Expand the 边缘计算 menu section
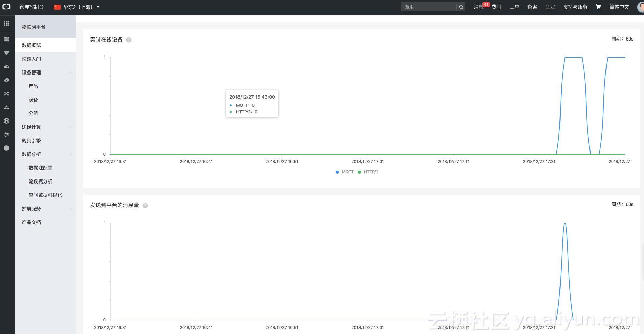The image size is (644, 334). pos(71,127)
